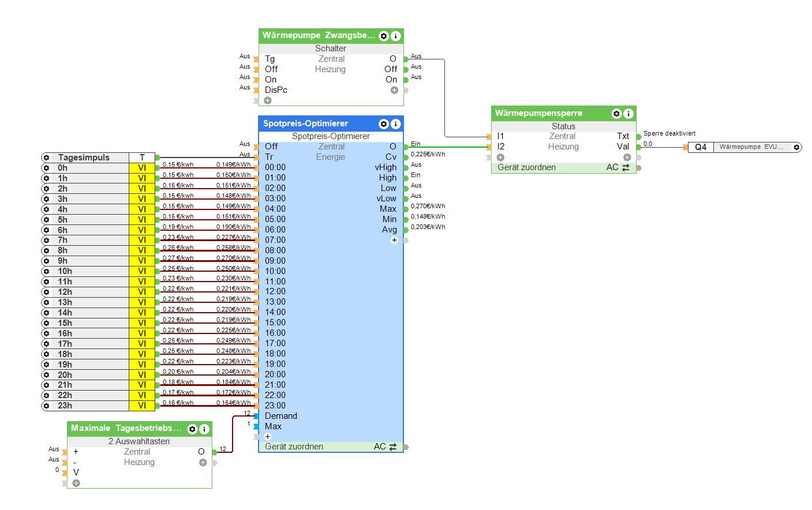Add an input below DisPc via the plus icon

268,100
